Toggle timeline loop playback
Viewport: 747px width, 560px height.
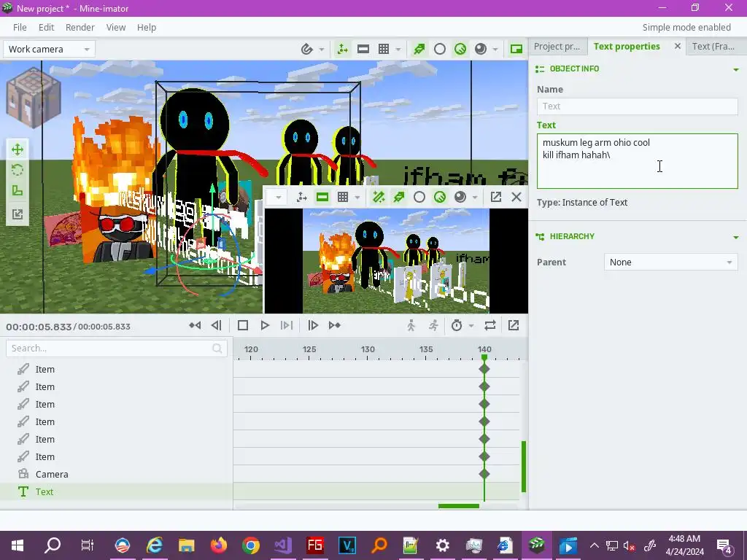490,325
